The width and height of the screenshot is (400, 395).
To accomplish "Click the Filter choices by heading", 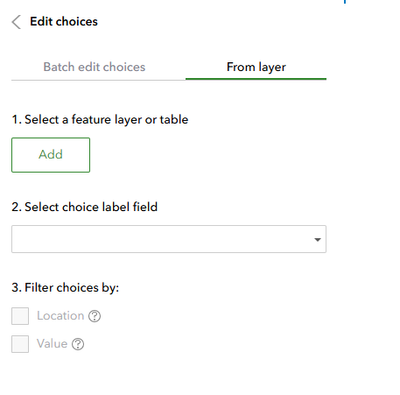I will [x=65, y=288].
